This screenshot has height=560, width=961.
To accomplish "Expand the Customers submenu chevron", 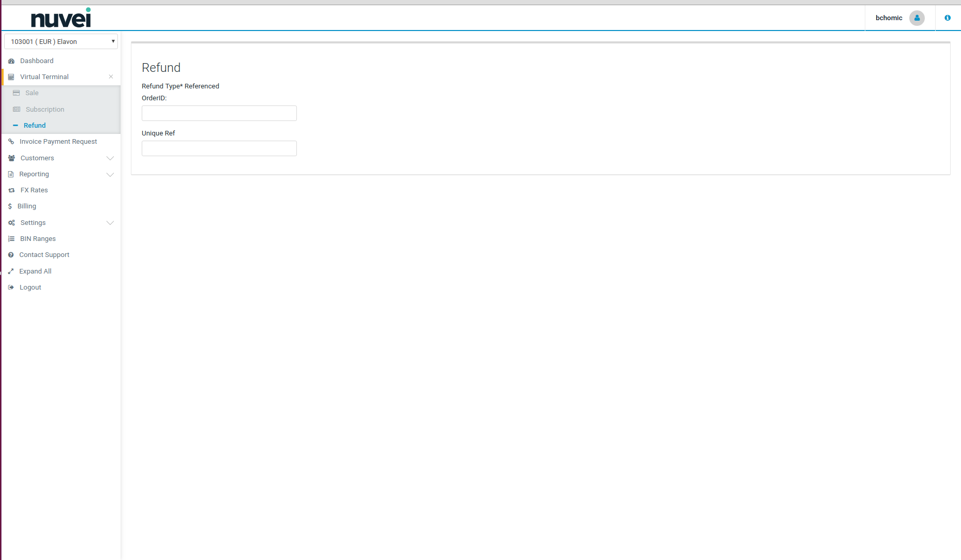I will click(110, 158).
